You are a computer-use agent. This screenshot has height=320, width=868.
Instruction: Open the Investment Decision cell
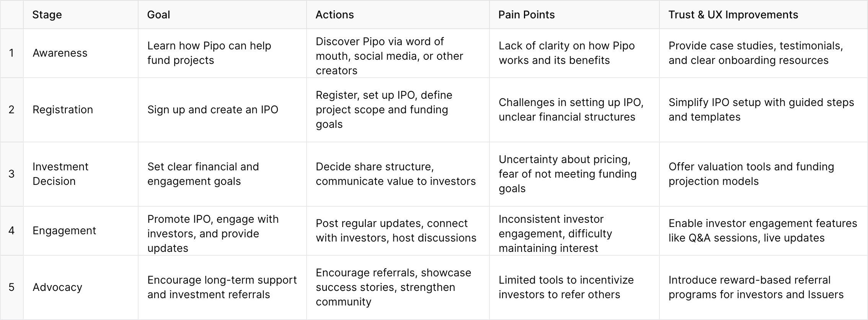click(x=81, y=174)
